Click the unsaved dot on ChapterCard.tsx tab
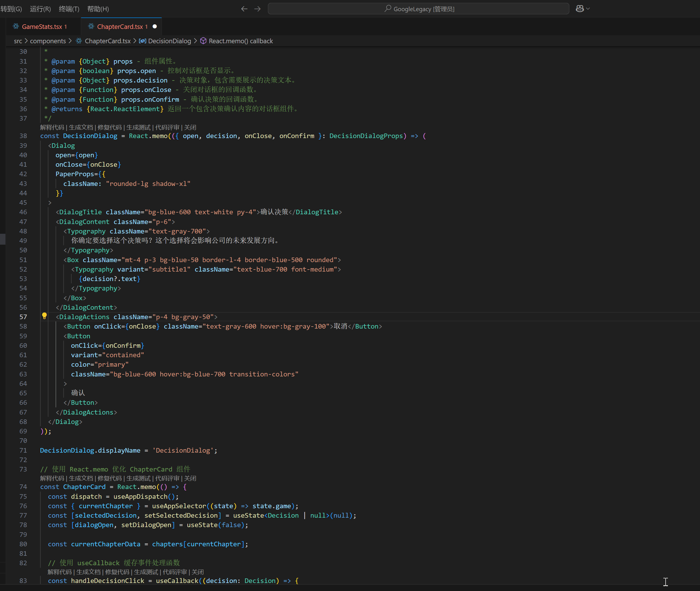 point(155,26)
